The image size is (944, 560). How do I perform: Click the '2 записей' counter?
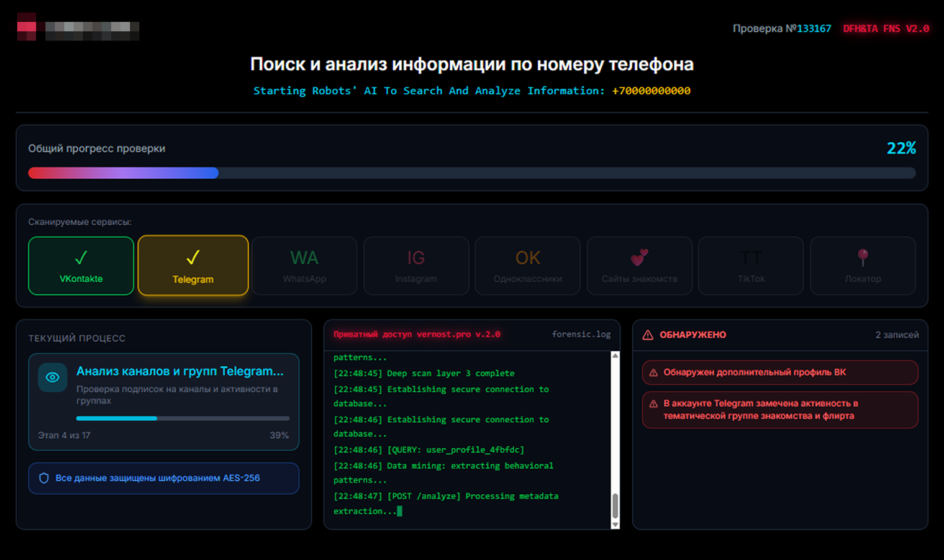[897, 335]
